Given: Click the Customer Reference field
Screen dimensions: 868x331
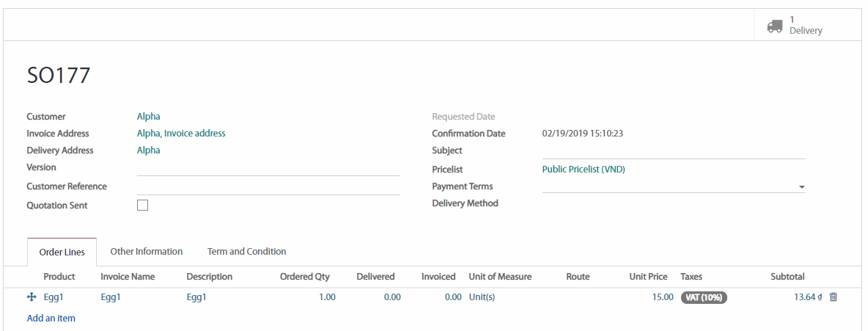Looking at the screenshot, I should point(268,187).
